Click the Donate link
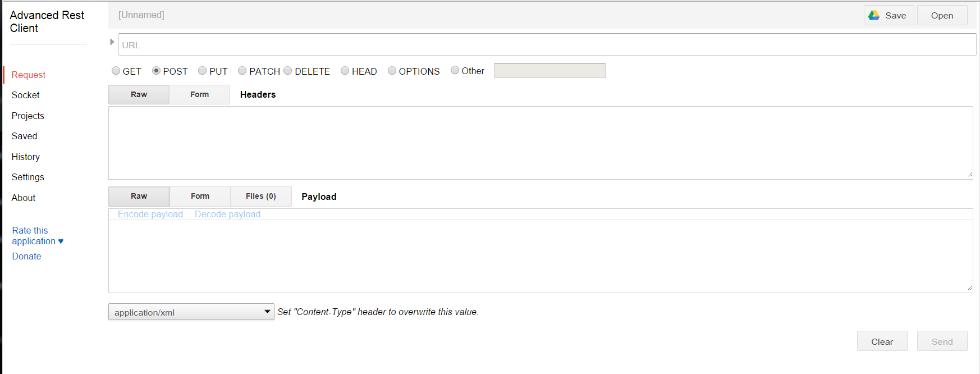980x374 pixels. pyautogui.click(x=27, y=257)
